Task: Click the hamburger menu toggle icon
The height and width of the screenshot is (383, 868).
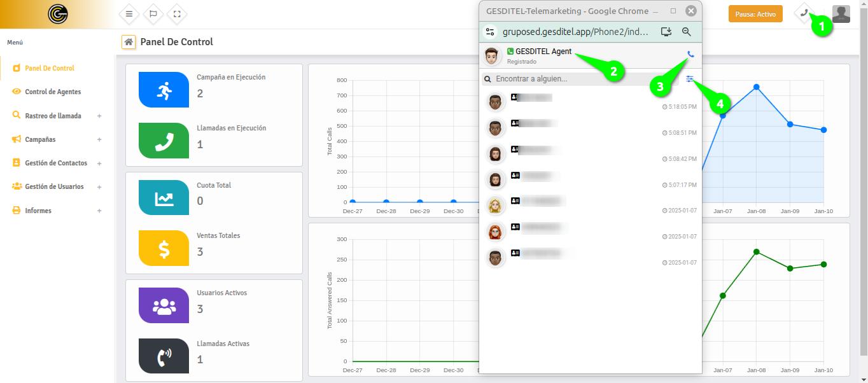Action: click(129, 13)
